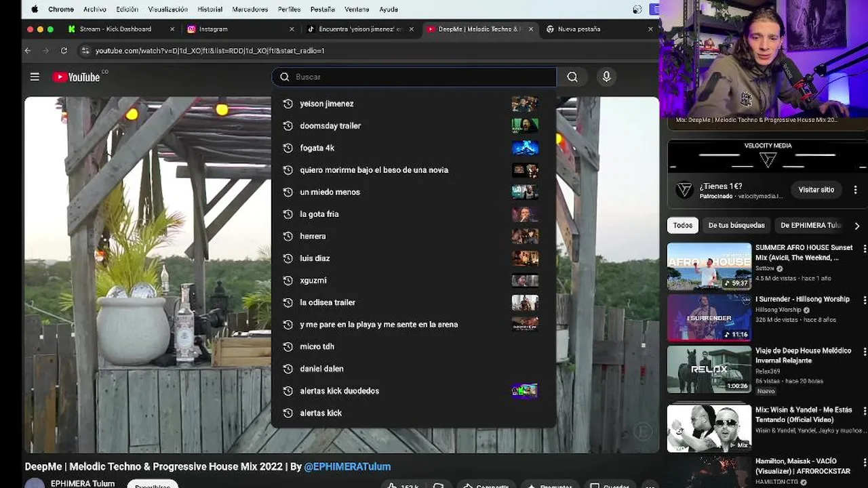Select 'daniel dalen' search suggestion
The height and width of the screenshot is (488, 868).
[413, 369]
